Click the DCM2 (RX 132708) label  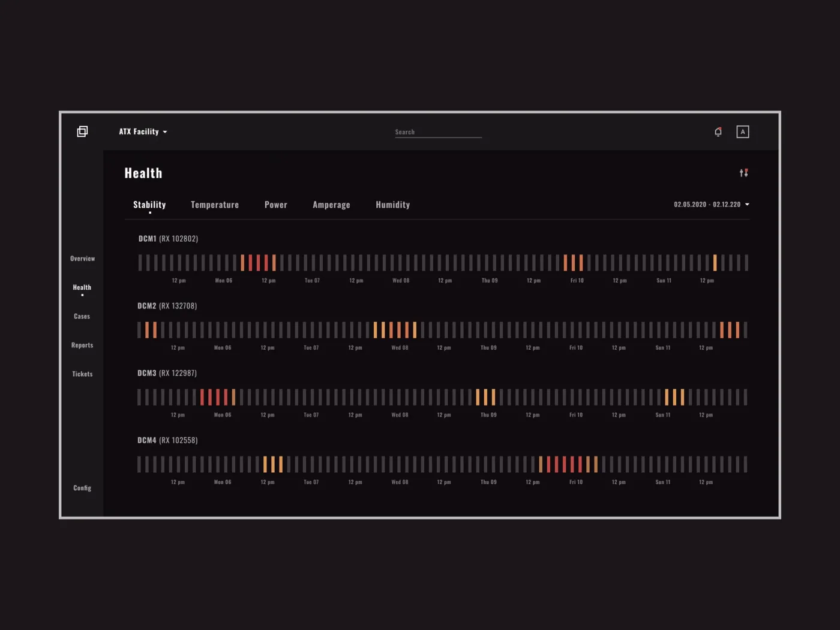coord(167,306)
